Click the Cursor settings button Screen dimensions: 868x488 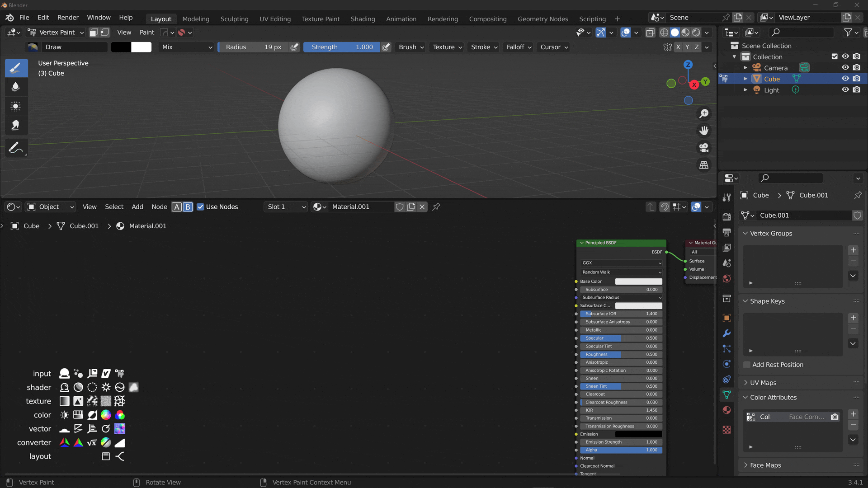[x=554, y=47]
